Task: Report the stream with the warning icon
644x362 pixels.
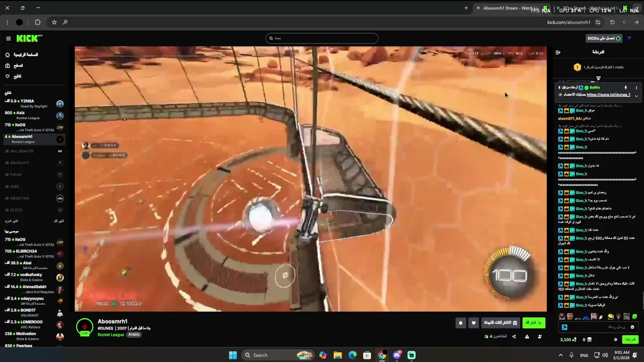Action: click(x=527, y=336)
